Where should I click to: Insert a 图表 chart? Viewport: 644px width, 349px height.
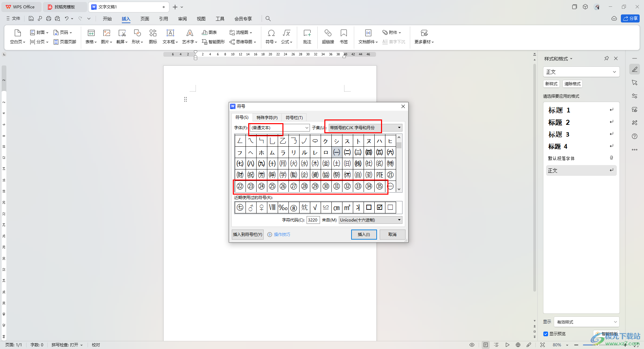point(209,33)
